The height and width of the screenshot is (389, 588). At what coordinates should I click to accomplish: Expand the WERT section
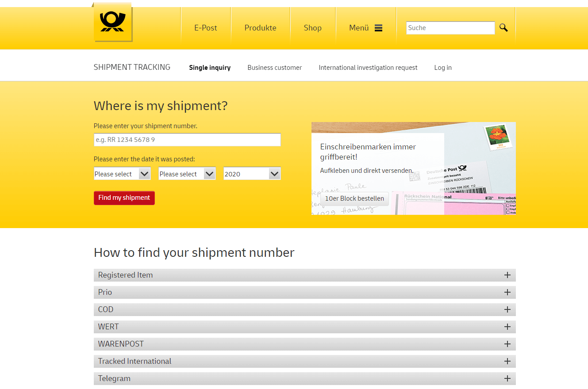(507, 326)
